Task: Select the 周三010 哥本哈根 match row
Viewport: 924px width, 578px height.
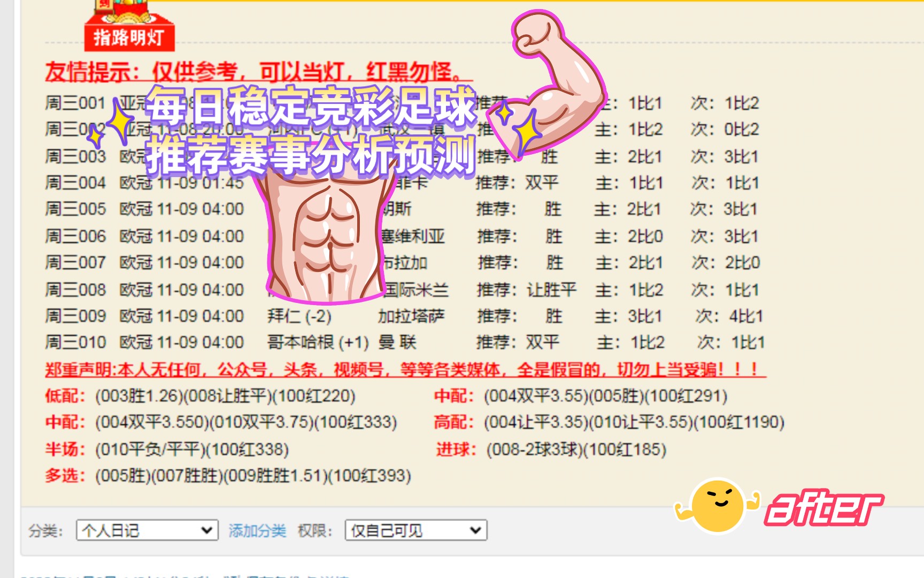Action: pos(404,343)
